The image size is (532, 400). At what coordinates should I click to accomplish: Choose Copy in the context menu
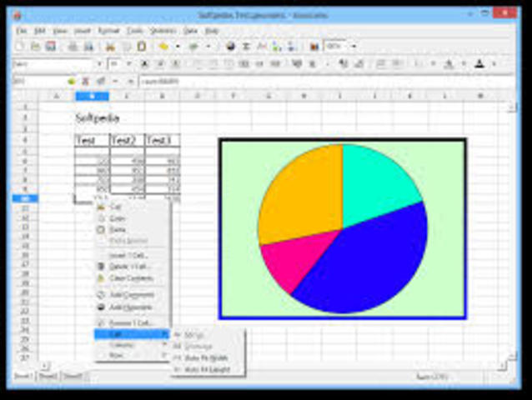pyautogui.click(x=133, y=218)
